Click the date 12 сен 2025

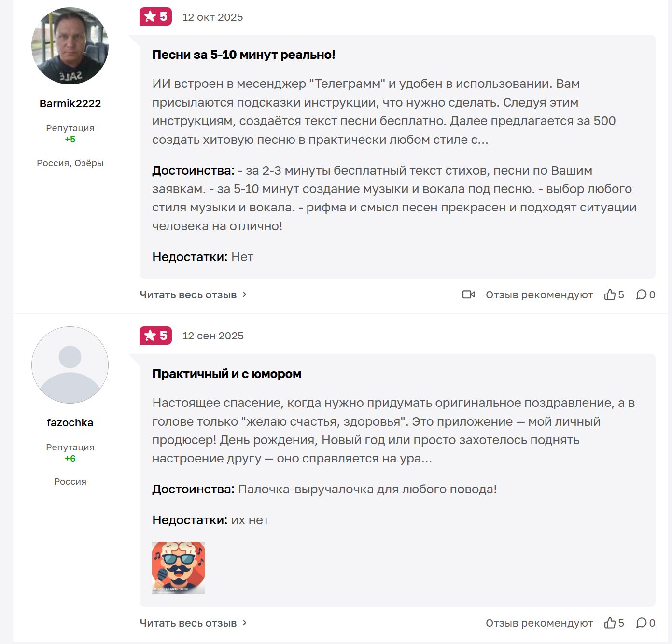point(213,336)
